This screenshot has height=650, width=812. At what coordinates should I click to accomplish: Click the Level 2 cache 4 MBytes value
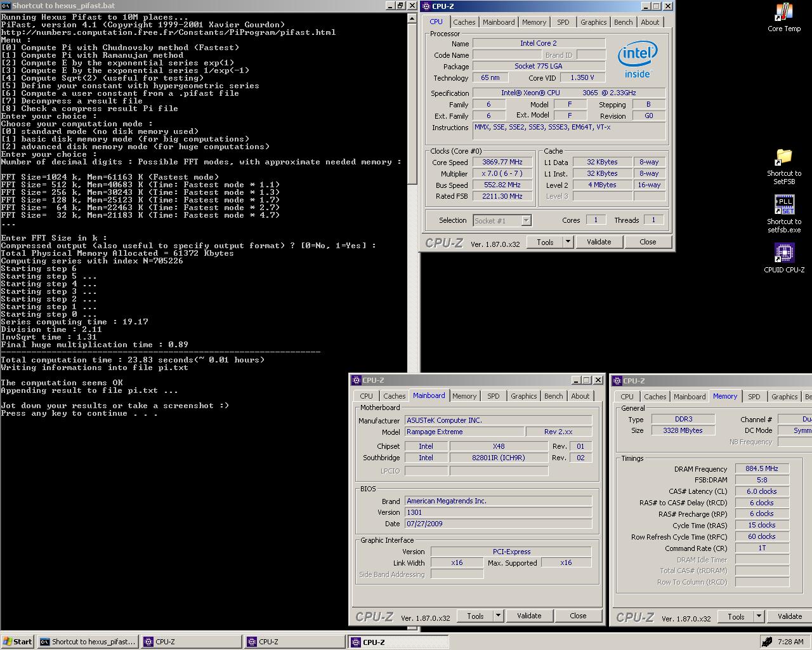602,185
